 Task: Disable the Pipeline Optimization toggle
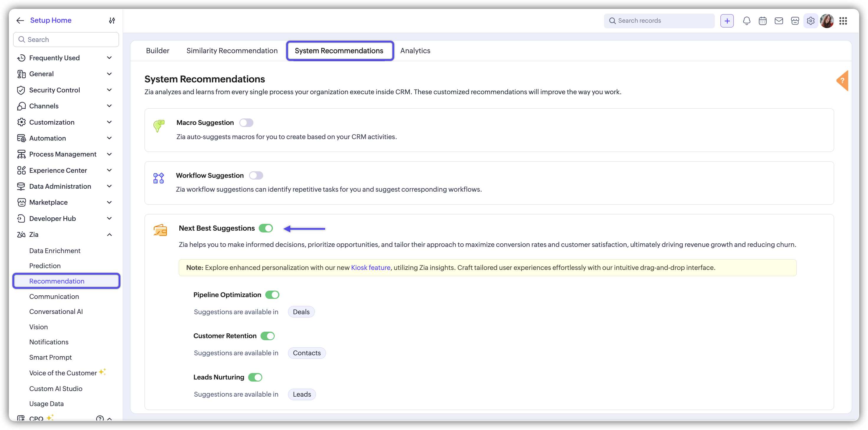click(x=272, y=295)
